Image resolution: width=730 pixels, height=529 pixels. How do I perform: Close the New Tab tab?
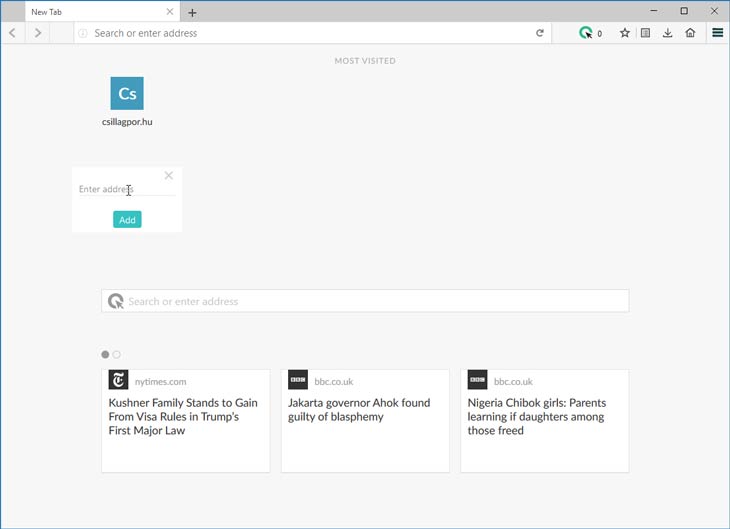pyautogui.click(x=170, y=12)
